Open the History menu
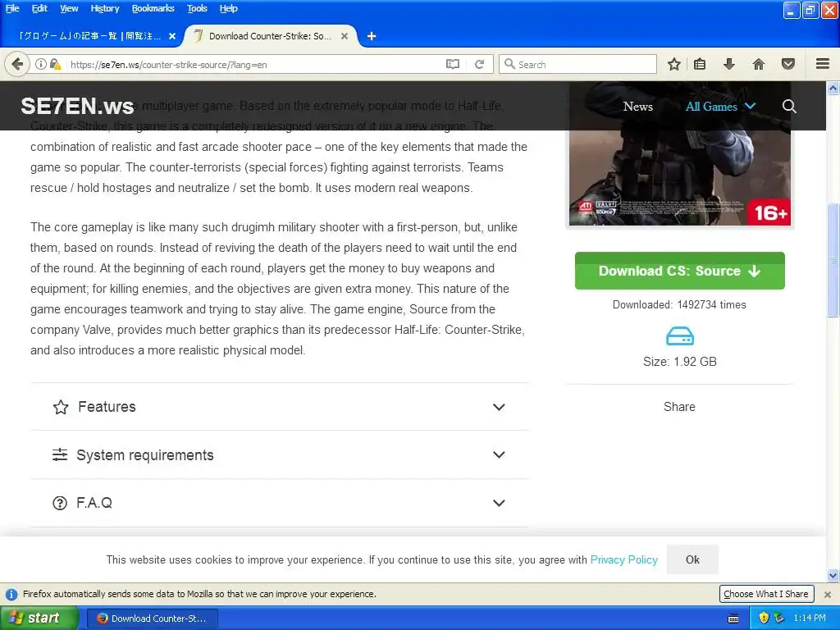This screenshot has width=840, height=630. tap(104, 8)
